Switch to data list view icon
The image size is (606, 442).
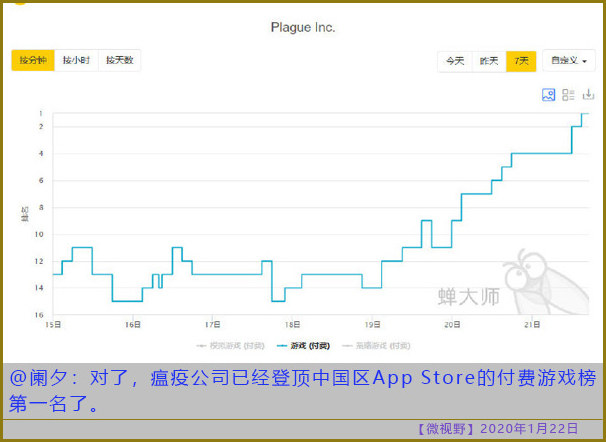pyautogui.click(x=568, y=95)
